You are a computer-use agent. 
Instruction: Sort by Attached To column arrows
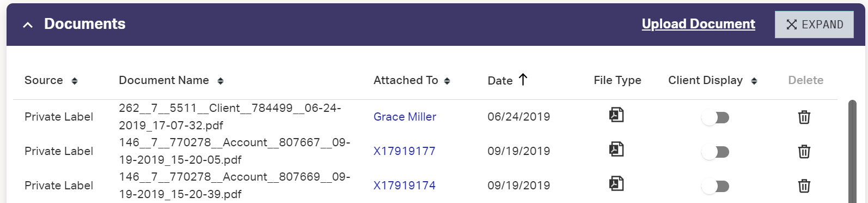[447, 81]
